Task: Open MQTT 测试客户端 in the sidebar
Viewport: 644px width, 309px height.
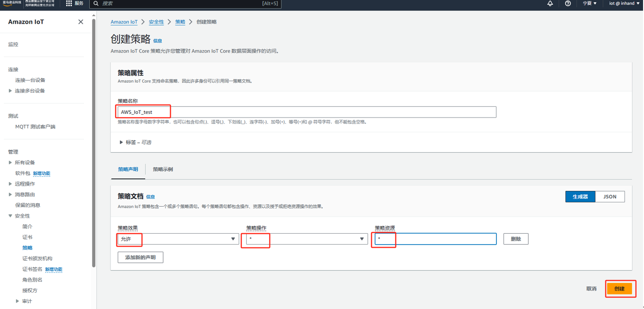Action: pos(35,127)
